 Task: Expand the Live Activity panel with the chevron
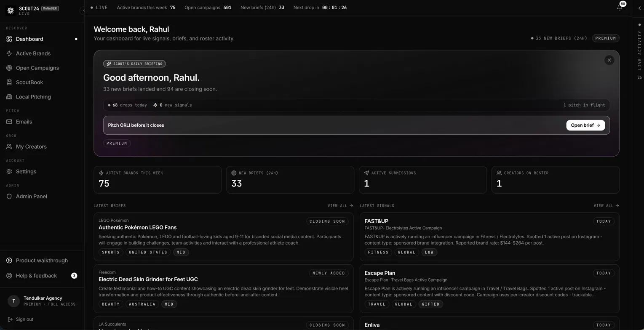[x=639, y=8]
